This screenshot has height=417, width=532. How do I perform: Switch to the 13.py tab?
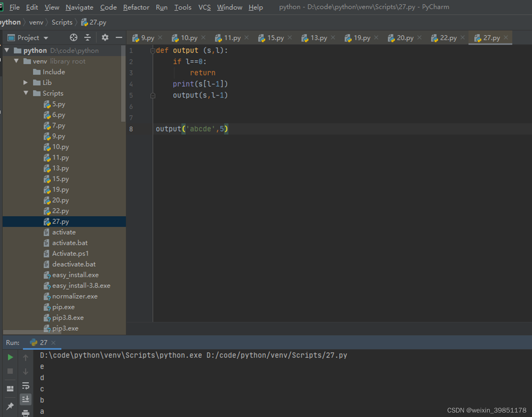click(x=318, y=38)
